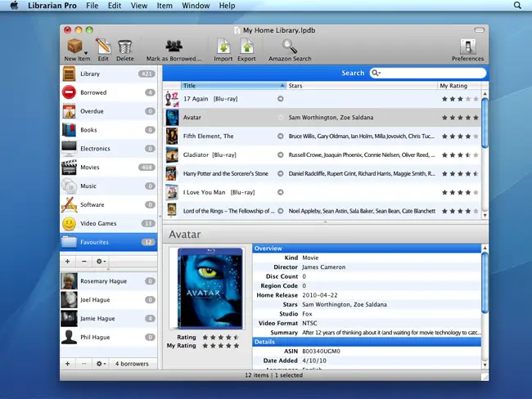Viewport: 532px width, 399px height.
Task: Select the Software collection
Action: click(x=109, y=204)
